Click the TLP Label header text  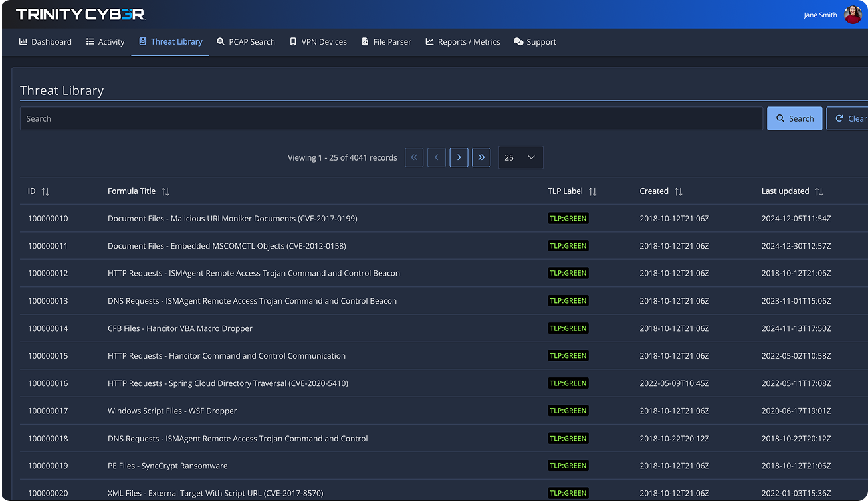(565, 191)
